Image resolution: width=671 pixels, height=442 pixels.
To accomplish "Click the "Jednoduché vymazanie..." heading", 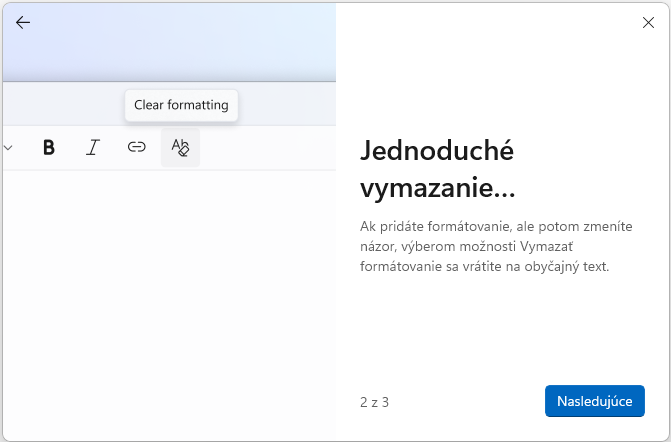I will [437, 168].
